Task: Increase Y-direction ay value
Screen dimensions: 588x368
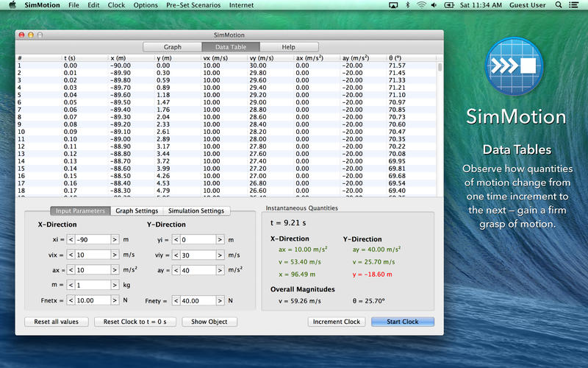Action: pos(220,270)
